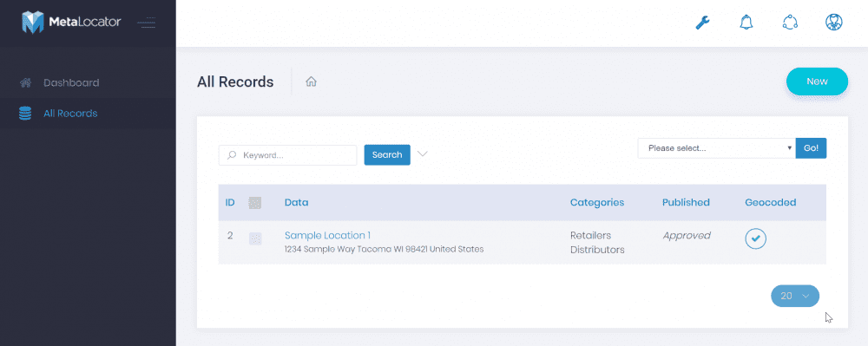
Task: Open the Sample Location 1 link
Action: pyautogui.click(x=328, y=235)
